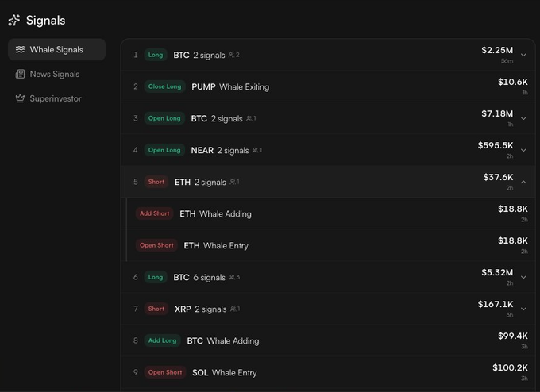Click people icon on NEAR row
540x392 pixels.
[x=255, y=150]
